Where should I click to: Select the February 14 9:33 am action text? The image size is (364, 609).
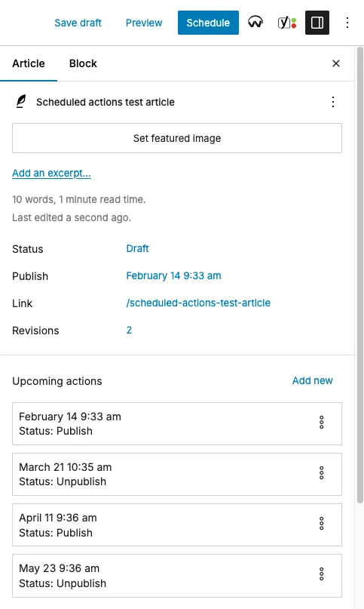[x=70, y=417]
